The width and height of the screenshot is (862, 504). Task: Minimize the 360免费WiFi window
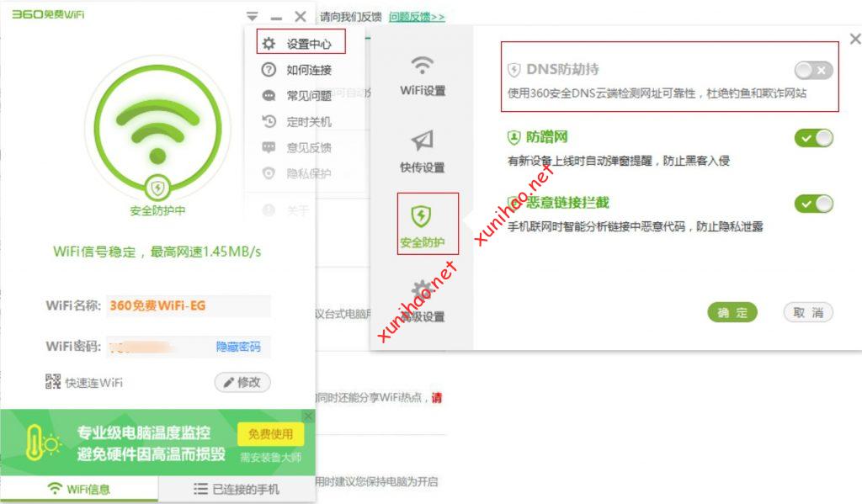(x=276, y=18)
